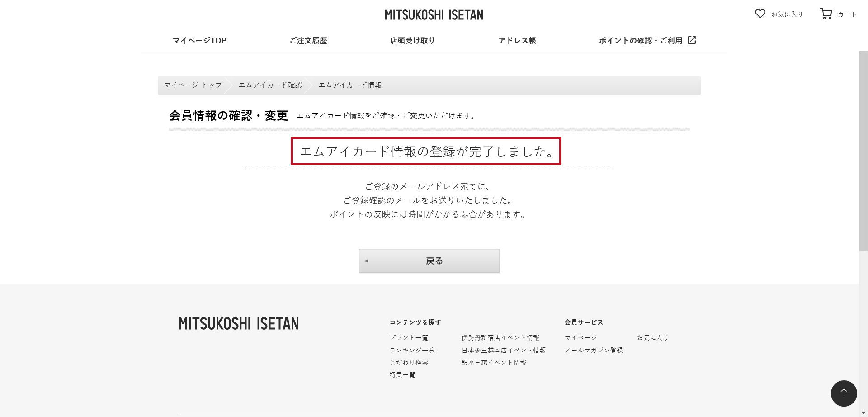The image size is (868, 417).
Task: Open 銀座三越イベント情報 link
Action: point(494,363)
